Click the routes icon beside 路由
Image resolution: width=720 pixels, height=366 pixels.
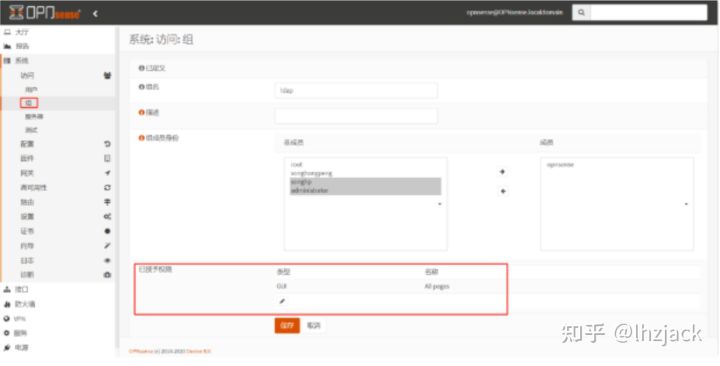pos(107,202)
